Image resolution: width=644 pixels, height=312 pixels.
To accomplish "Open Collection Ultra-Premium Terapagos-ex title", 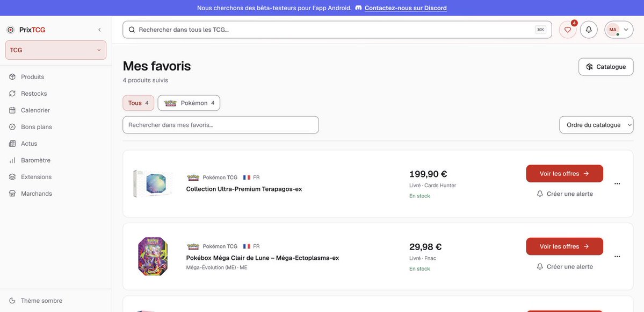I will pyautogui.click(x=244, y=189).
